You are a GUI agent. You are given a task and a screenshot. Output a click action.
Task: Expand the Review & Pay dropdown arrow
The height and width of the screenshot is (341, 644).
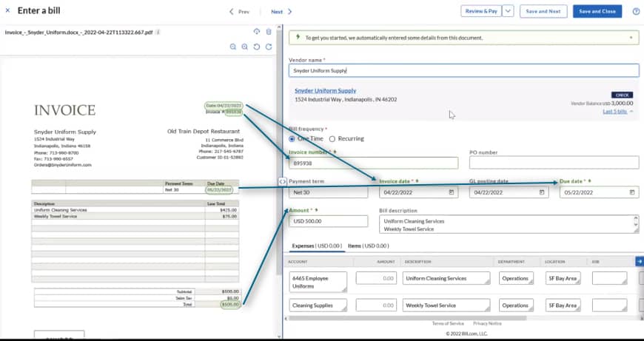pos(508,11)
